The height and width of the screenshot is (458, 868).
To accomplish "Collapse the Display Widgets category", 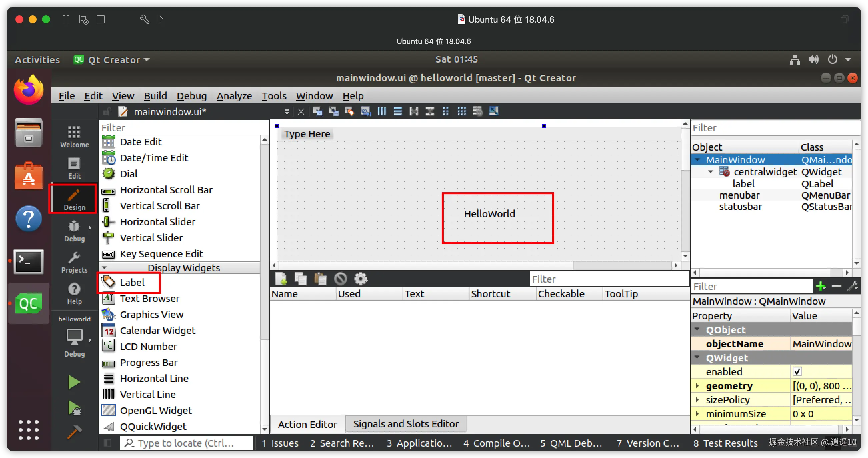I will 104,268.
